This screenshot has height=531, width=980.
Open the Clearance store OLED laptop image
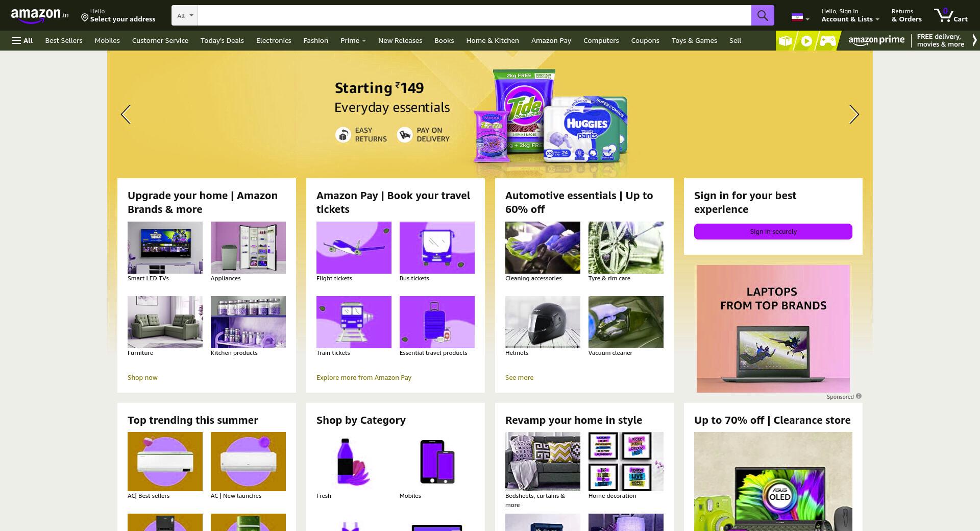click(773, 481)
